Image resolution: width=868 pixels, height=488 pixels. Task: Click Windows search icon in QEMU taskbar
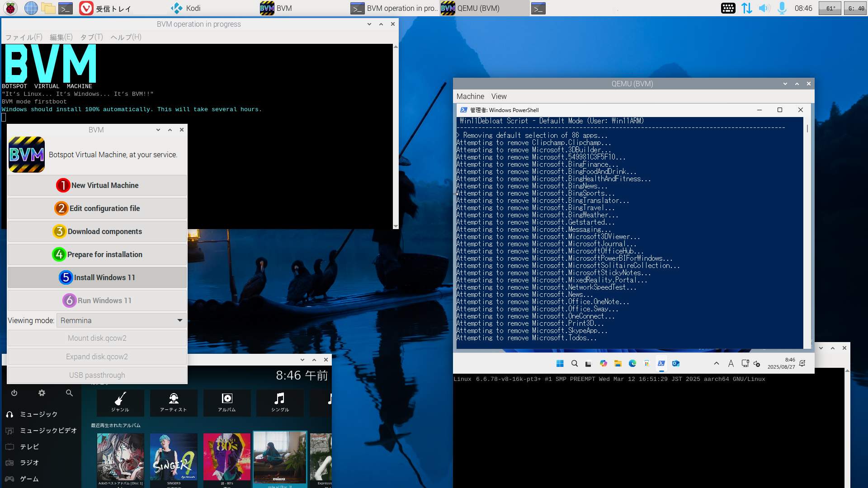coord(575,364)
